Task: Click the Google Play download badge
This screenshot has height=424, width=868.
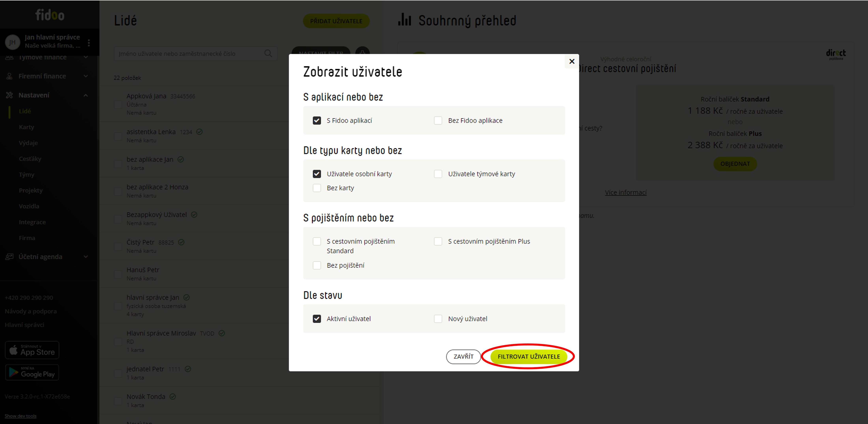Action: [x=32, y=372]
